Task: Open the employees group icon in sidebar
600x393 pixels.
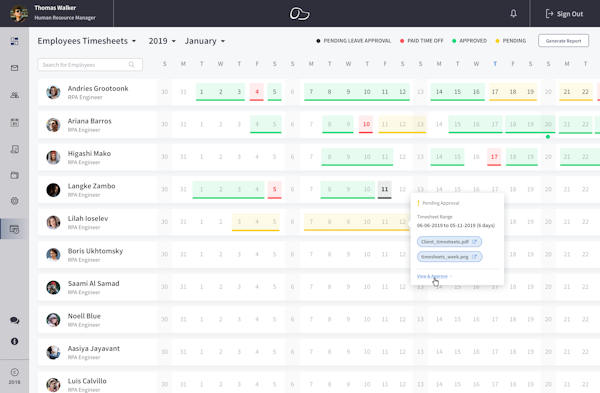Action: pos(15,95)
